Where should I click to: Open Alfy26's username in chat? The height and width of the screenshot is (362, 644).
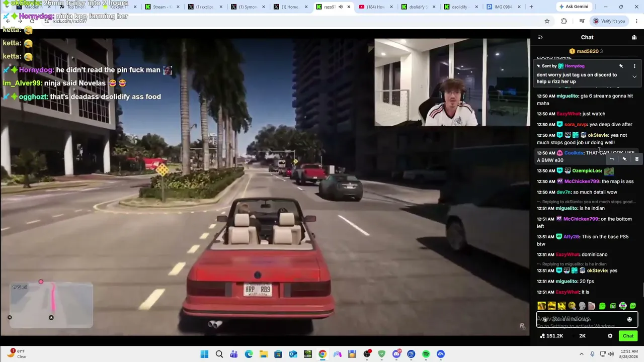(571, 237)
